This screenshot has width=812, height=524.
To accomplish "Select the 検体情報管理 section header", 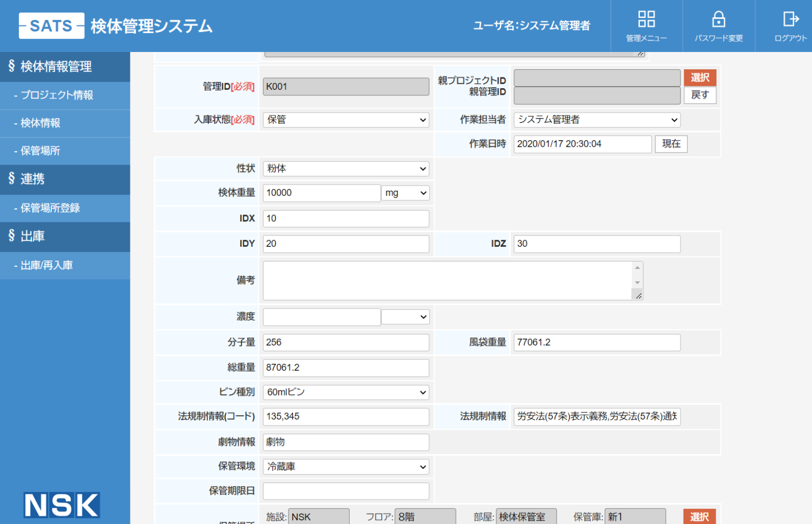I will (65, 67).
